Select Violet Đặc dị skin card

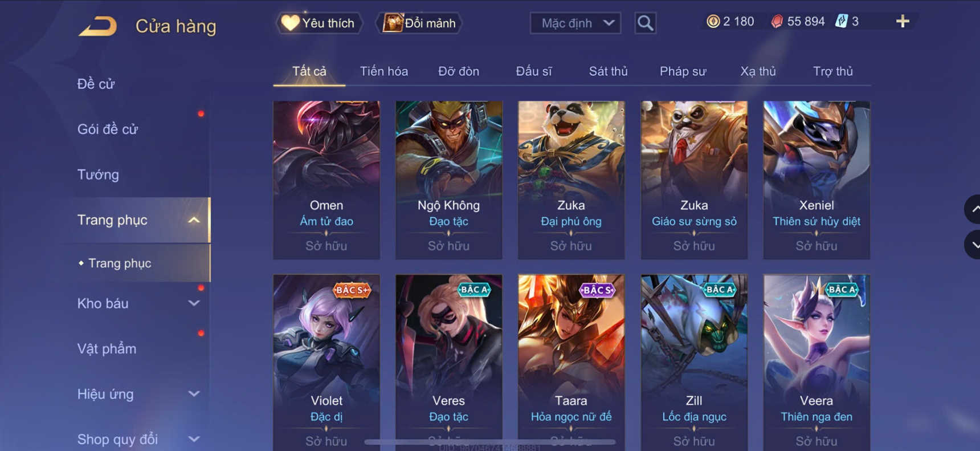click(x=326, y=363)
